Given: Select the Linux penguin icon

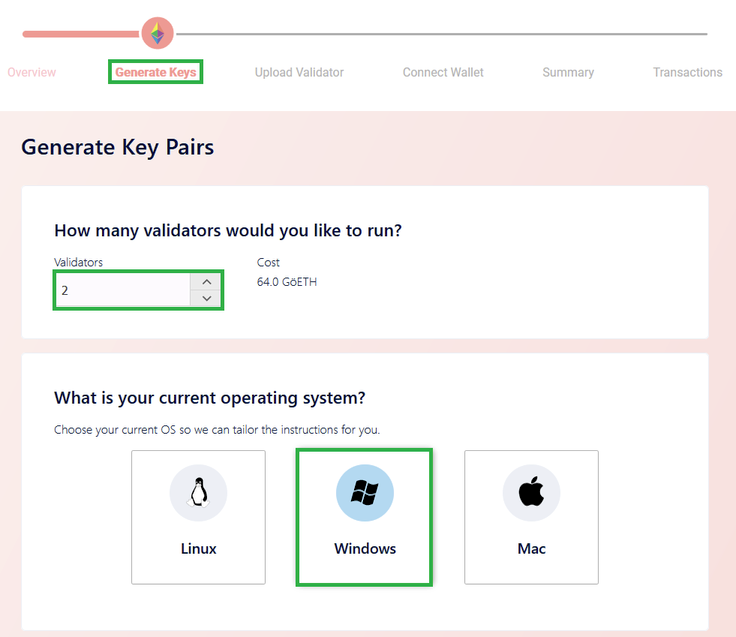Looking at the screenshot, I should [x=199, y=492].
